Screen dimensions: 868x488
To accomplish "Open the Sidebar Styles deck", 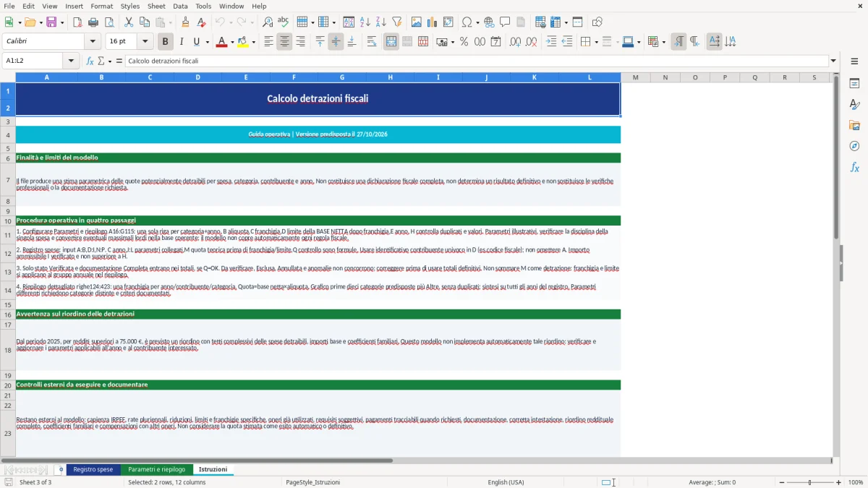I will coord(854,105).
